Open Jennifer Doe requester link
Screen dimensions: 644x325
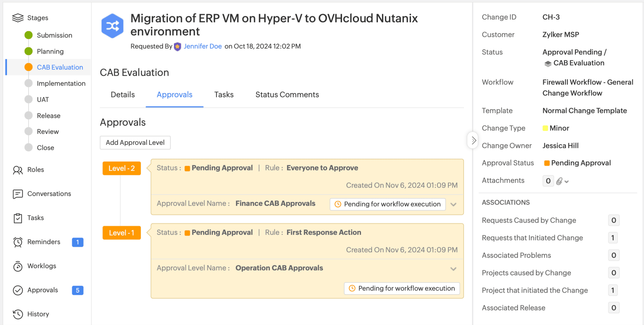[x=202, y=46]
